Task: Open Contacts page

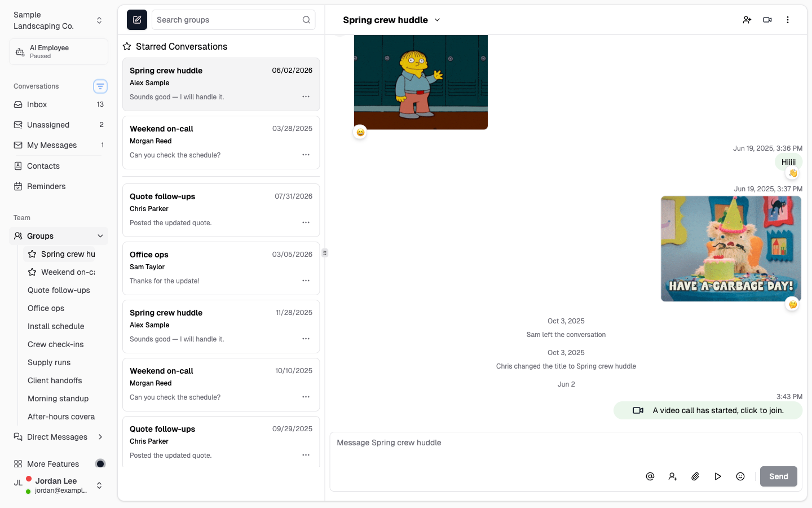Action: (x=59, y=166)
